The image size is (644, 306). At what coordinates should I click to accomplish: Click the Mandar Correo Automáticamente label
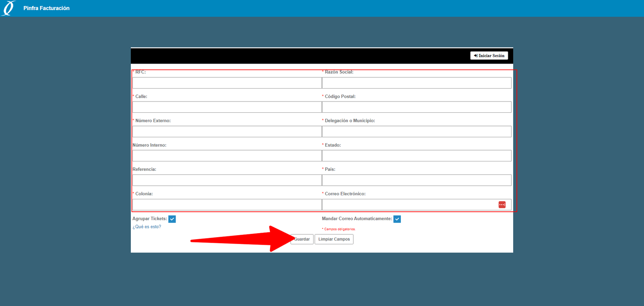pos(357,219)
